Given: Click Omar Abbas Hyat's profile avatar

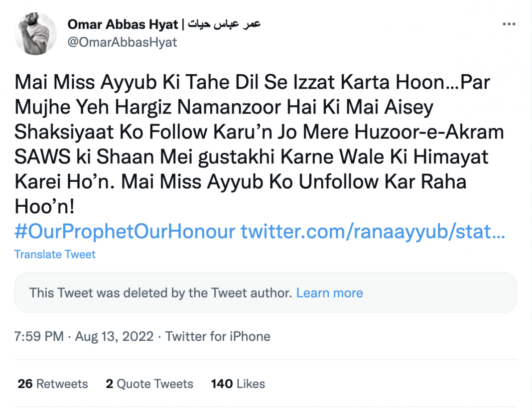Looking at the screenshot, I should pos(36,34).
